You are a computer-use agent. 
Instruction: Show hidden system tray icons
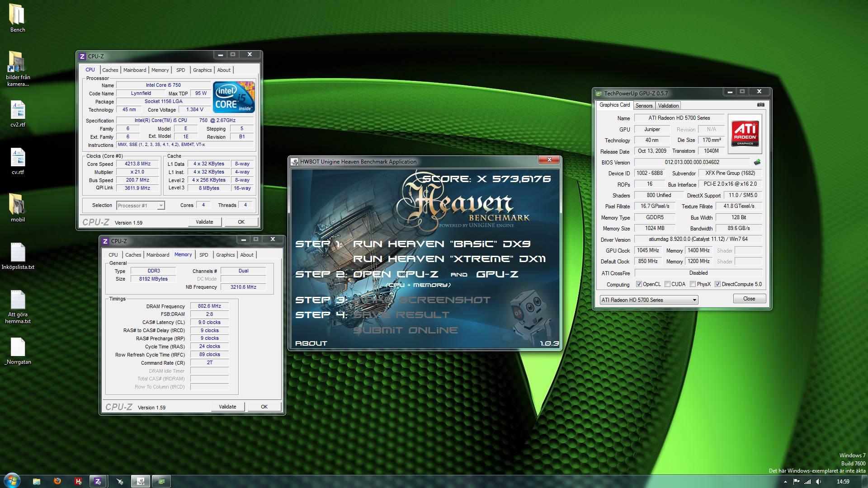click(x=785, y=482)
